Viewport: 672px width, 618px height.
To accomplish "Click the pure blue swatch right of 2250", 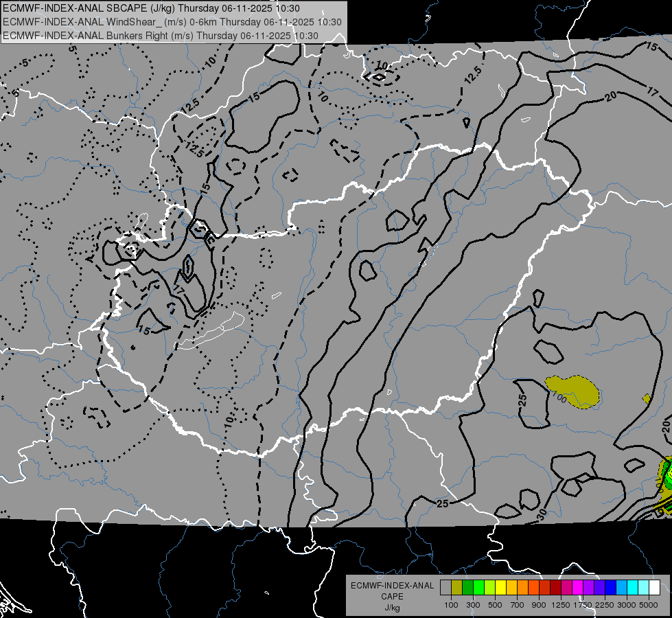I will 611,587.
